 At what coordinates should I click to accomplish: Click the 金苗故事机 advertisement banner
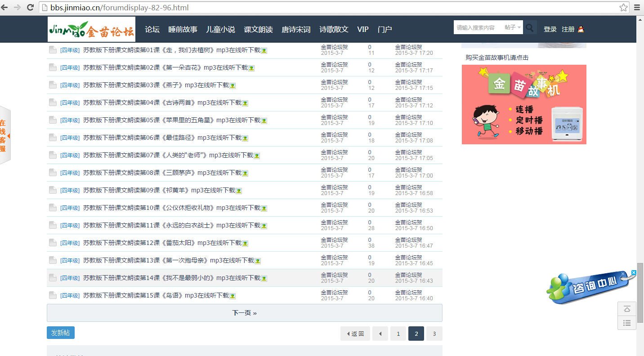[524, 104]
